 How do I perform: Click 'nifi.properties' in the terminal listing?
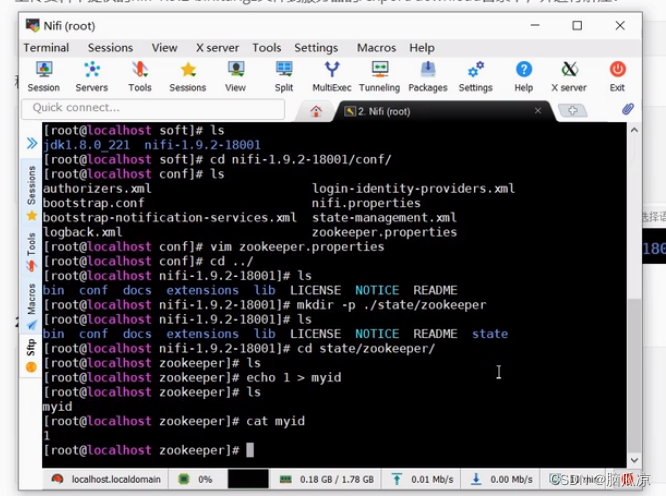coord(366,203)
